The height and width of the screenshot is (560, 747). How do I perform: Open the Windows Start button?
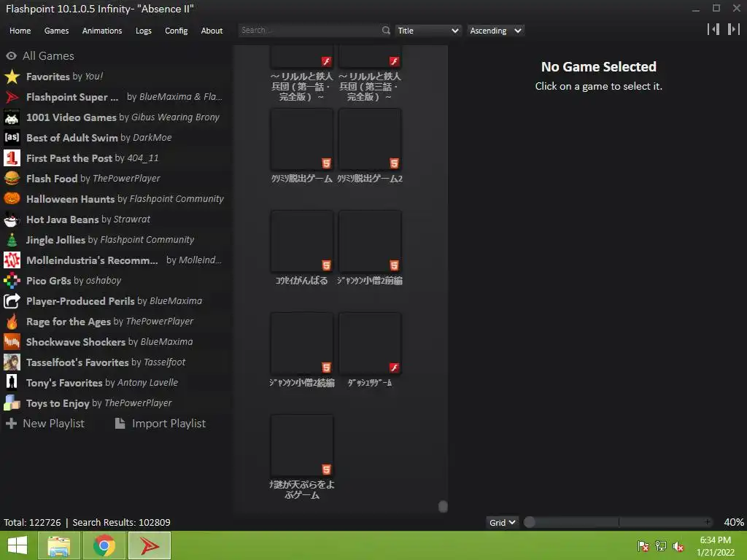[x=18, y=545]
